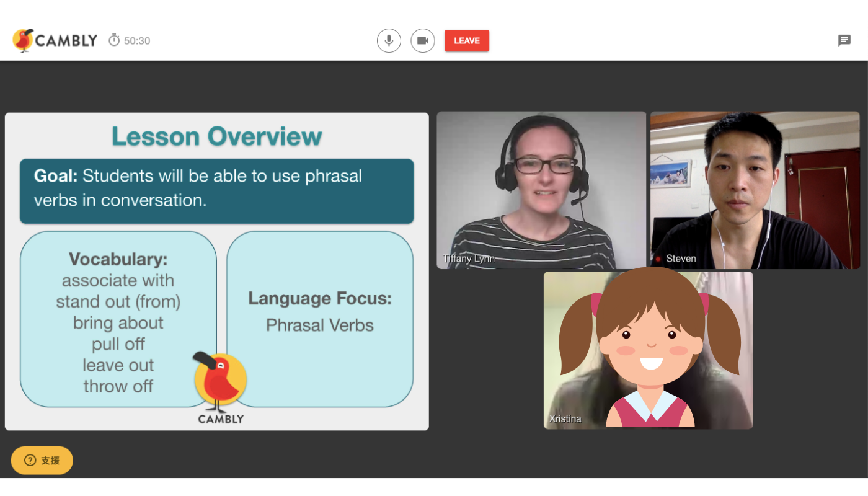Click the Cambly bird mascot on slide
868x496 pixels.
pos(220,382)
